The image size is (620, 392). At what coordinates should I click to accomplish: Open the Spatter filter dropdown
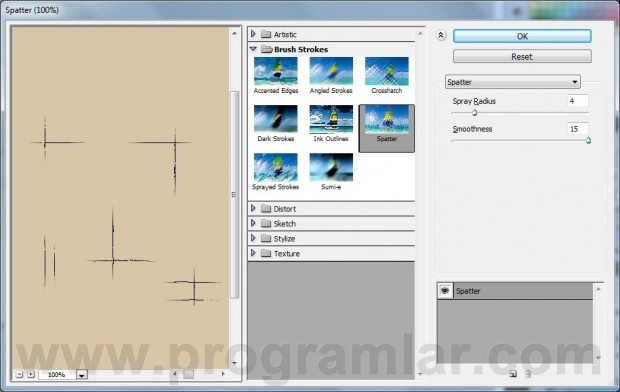(513, 82)
